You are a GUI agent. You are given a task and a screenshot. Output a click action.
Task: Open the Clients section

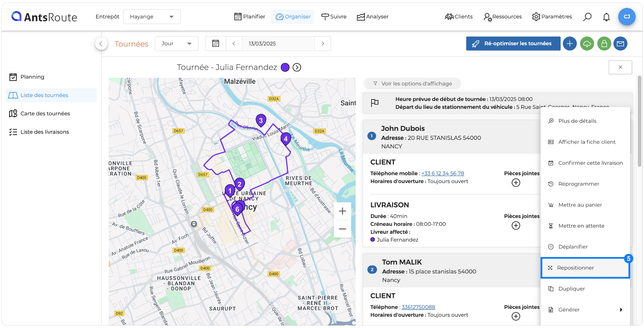coord(459,17)
